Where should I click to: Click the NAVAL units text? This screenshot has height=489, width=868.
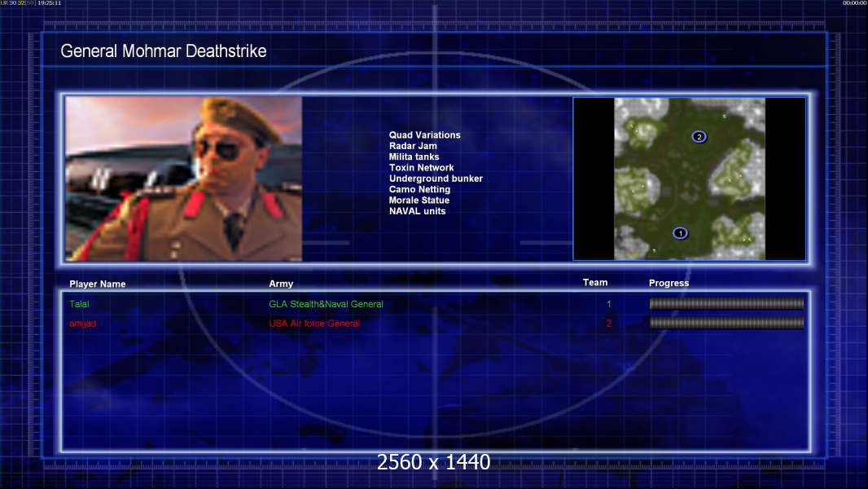[x=417, y=211]
